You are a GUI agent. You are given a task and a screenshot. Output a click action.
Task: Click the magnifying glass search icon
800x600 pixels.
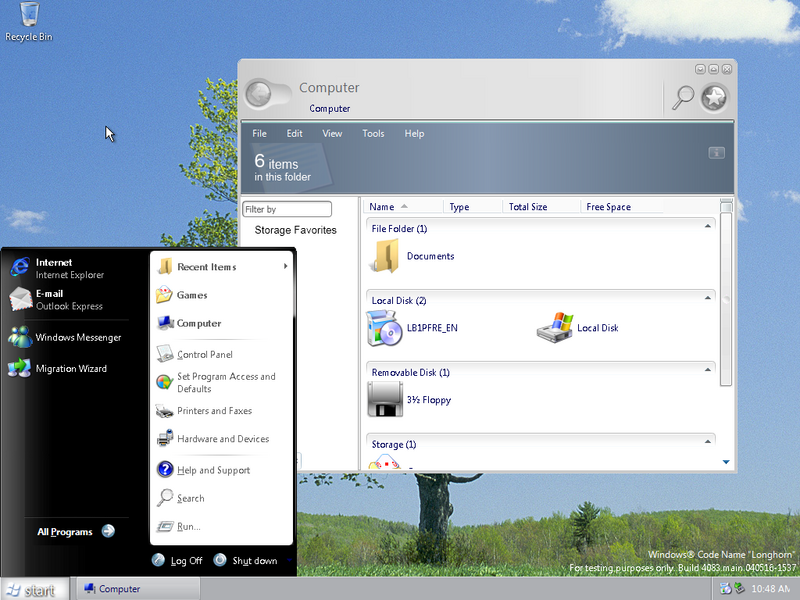click(x=683, y=97)
